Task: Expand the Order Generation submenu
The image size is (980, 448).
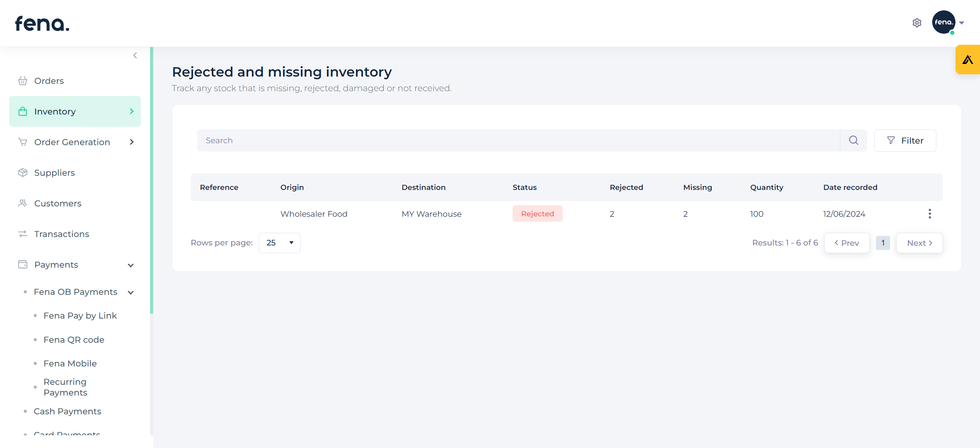Action: coord(132,142)
